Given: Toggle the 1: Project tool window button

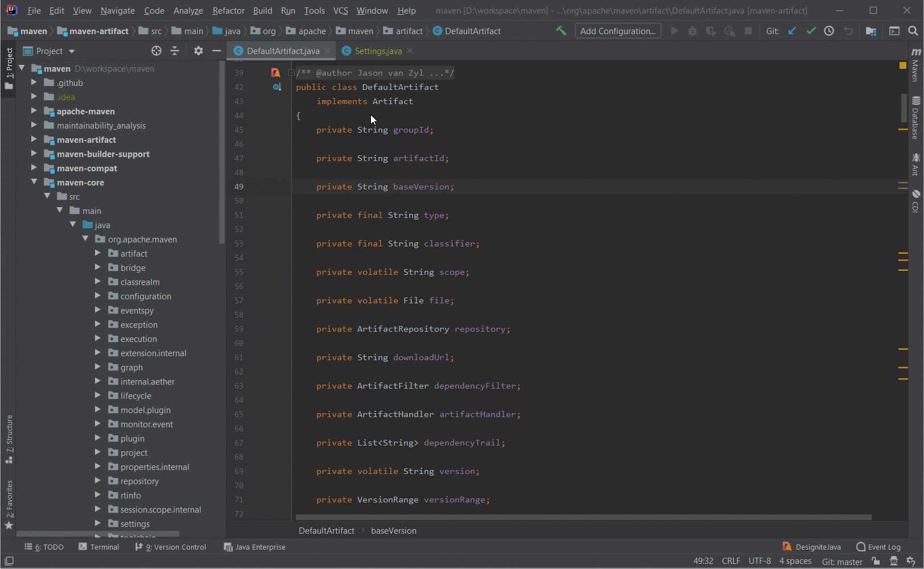Looking at the screenshot, I should pyautogui.click(x=9, y=69).
